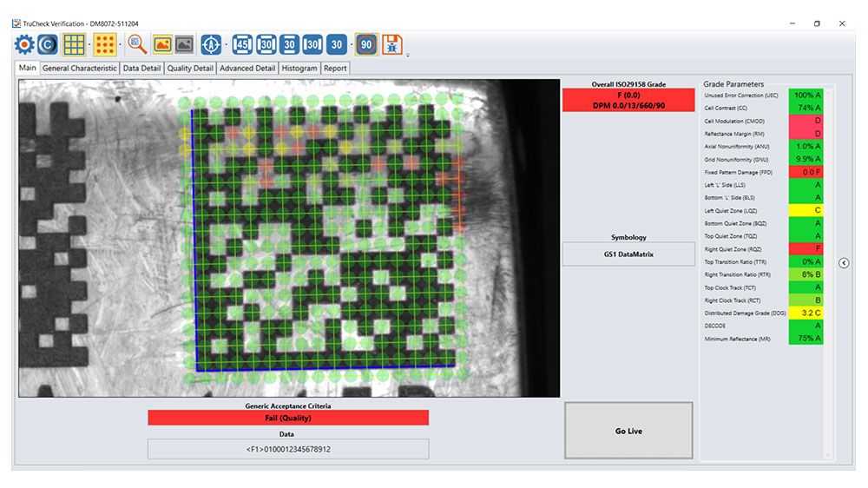Switch to the color image view icon

pos(162,44)
